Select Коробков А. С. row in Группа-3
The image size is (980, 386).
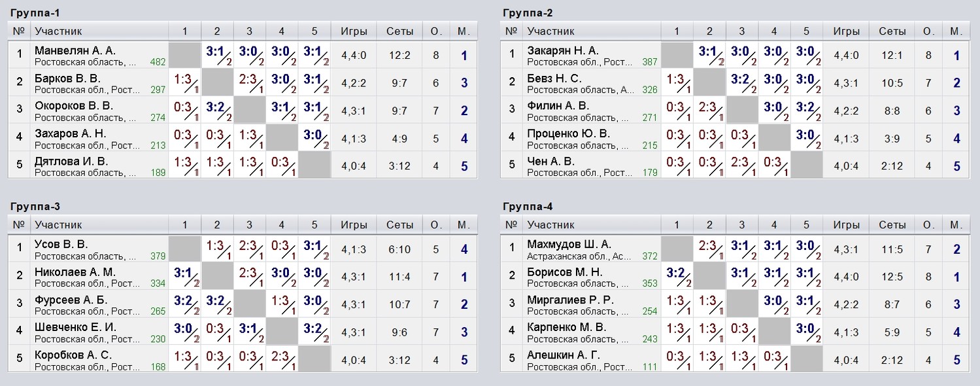[243, 359]
